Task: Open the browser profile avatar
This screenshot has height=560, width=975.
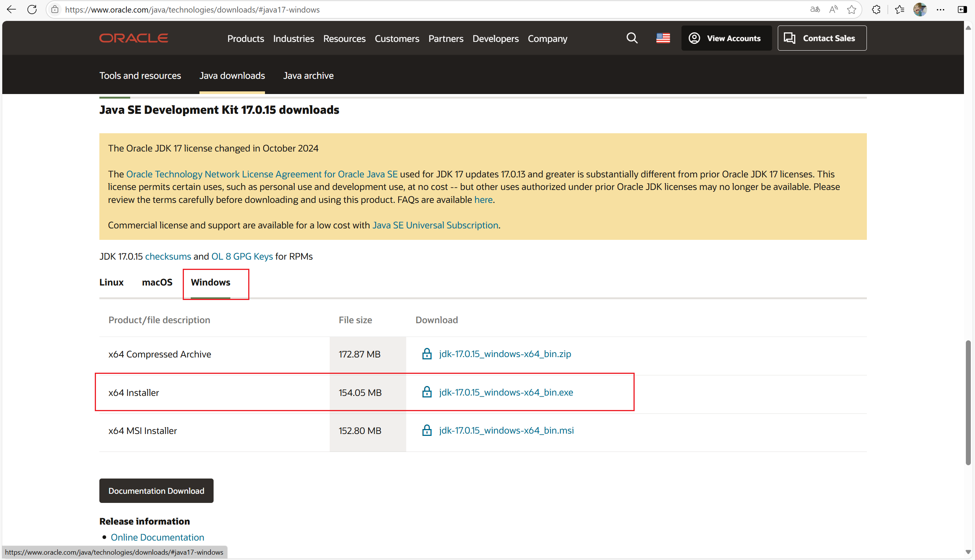Action: pyautogui.click(x=920, y=10)
